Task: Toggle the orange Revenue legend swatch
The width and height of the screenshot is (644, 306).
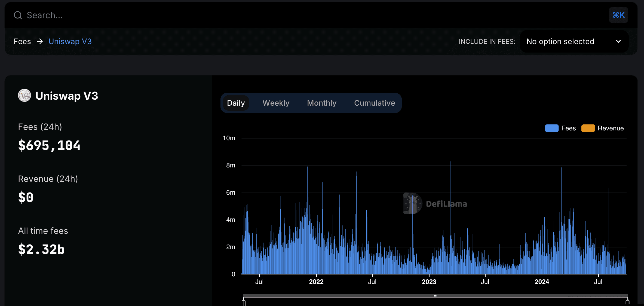Action: [588, 128]
